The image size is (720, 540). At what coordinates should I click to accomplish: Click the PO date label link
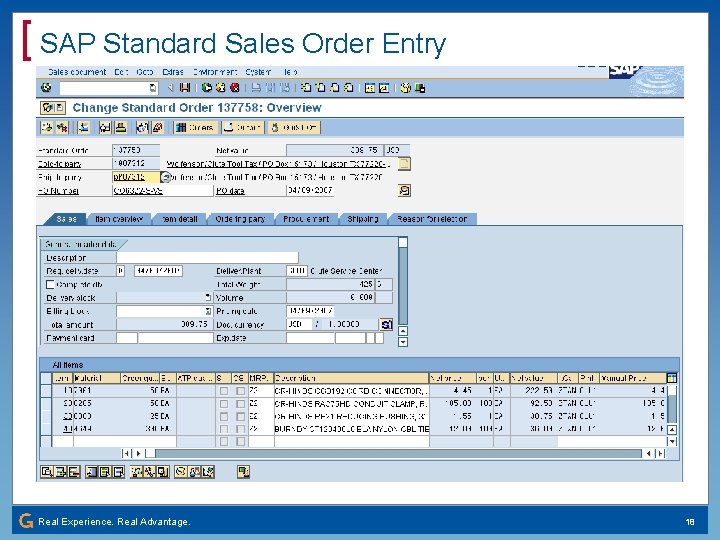click(230, 191)
